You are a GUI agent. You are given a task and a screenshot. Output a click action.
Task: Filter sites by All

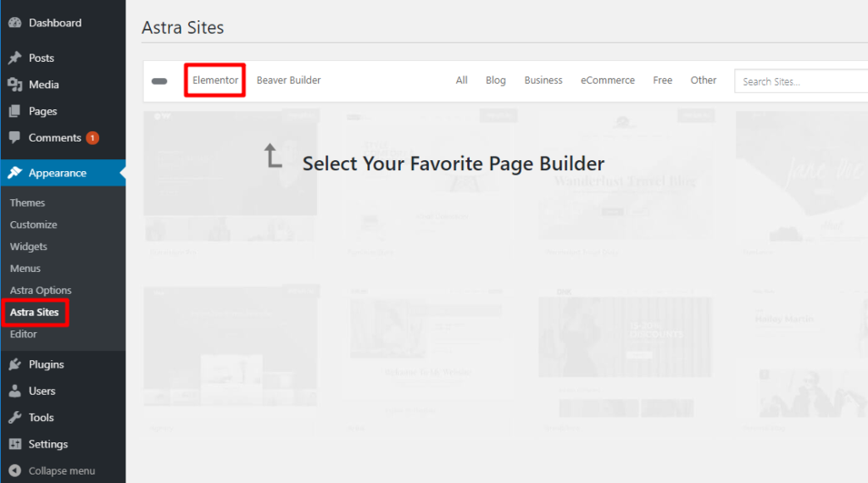coord(462,80)
